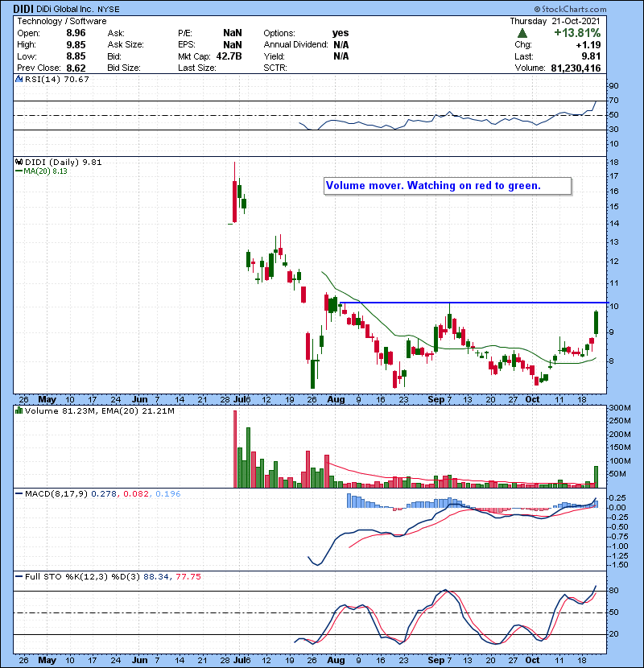This screenshot has width=644, height=668.
Task: Click the green up-triangle change indicator
Action: 522,33
